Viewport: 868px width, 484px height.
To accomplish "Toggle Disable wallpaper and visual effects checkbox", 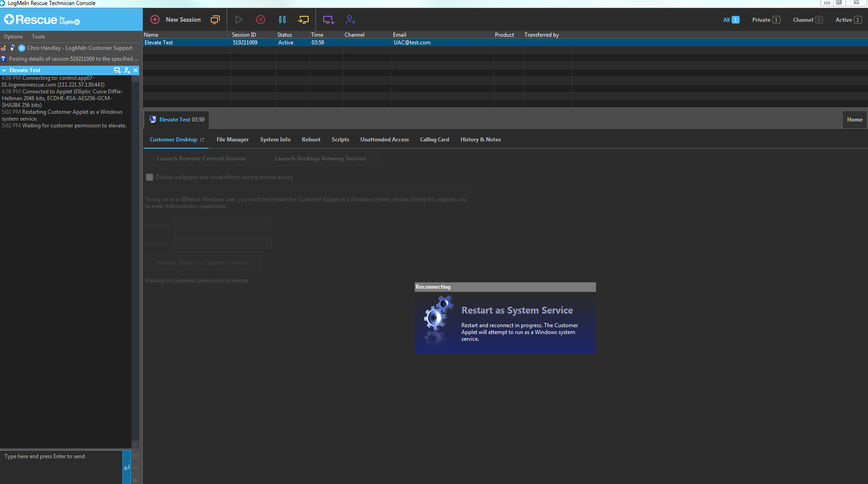I will point(150,177).
